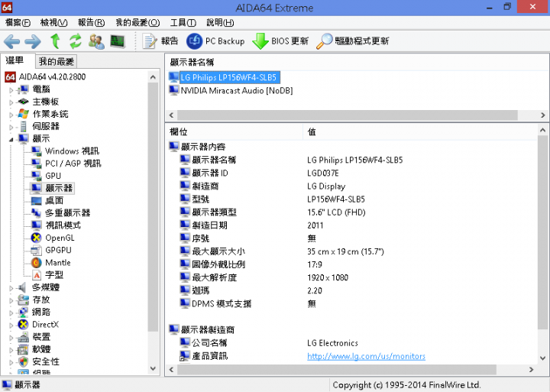550x392 pixels.
Task: Click the GPGPU icon in the tree
Action: click(37, 250)
